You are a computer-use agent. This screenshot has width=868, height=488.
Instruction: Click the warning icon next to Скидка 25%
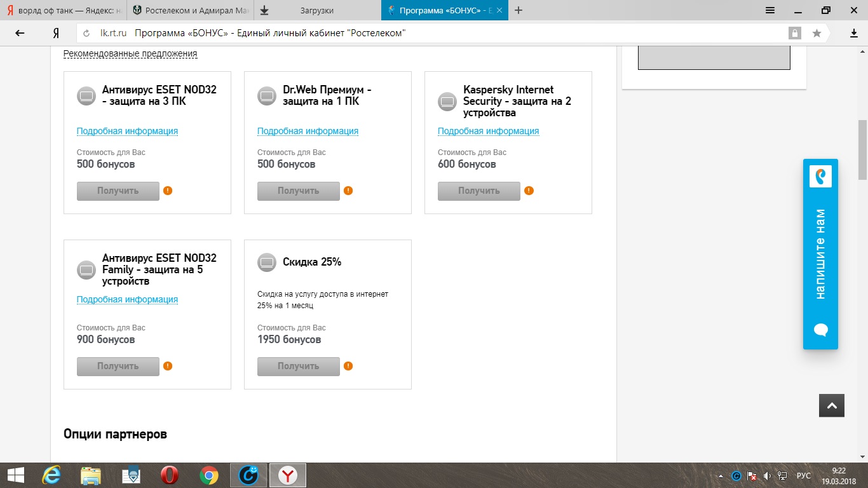(348, 366)
